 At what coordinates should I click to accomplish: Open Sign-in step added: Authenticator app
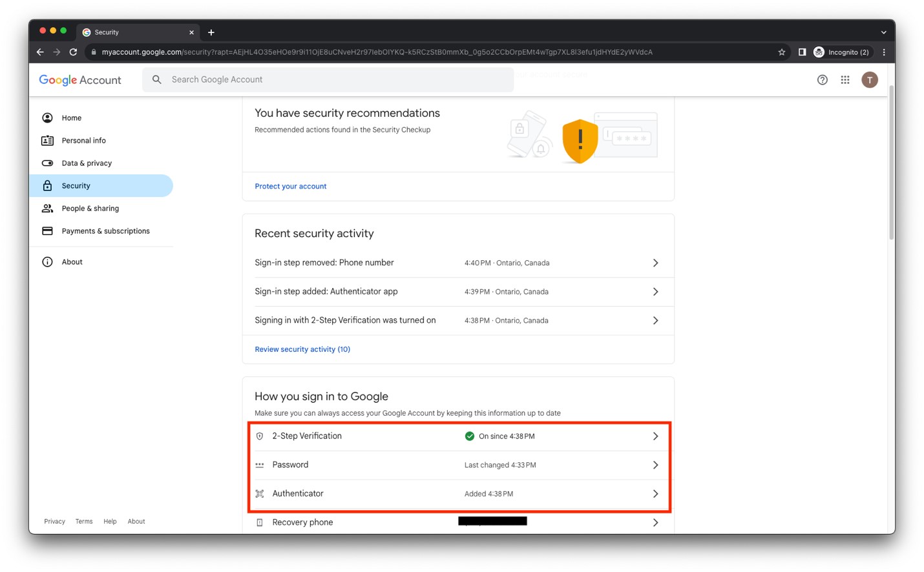pyautogui.click(x=458, y=292)
